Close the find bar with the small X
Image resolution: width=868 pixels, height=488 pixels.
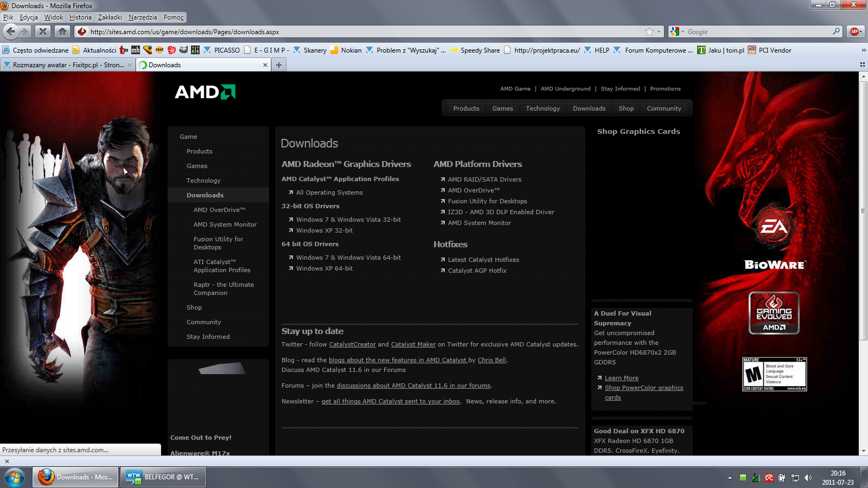coord(7,461)
